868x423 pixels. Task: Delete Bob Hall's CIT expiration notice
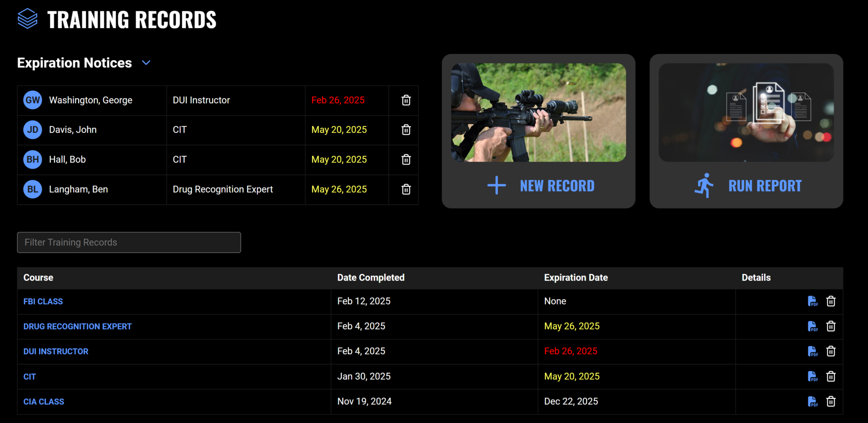pos(406,160)
